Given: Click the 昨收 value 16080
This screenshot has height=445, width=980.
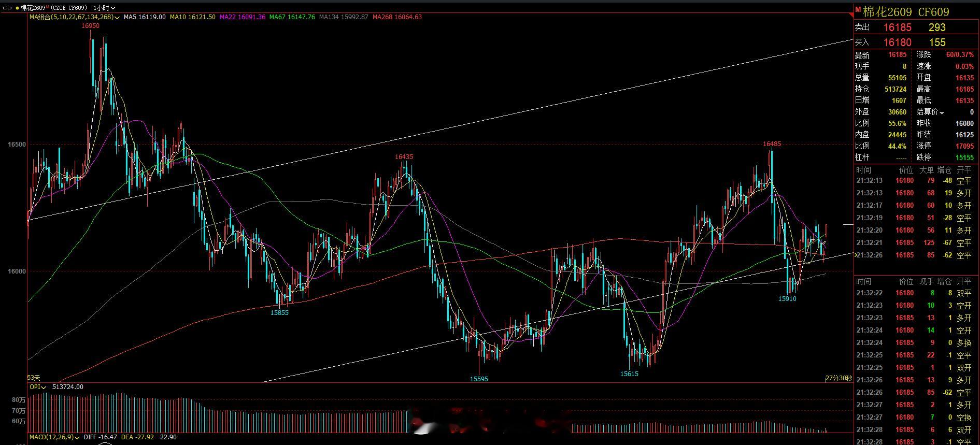Looking at the screenshot, I should coord(965,123).
